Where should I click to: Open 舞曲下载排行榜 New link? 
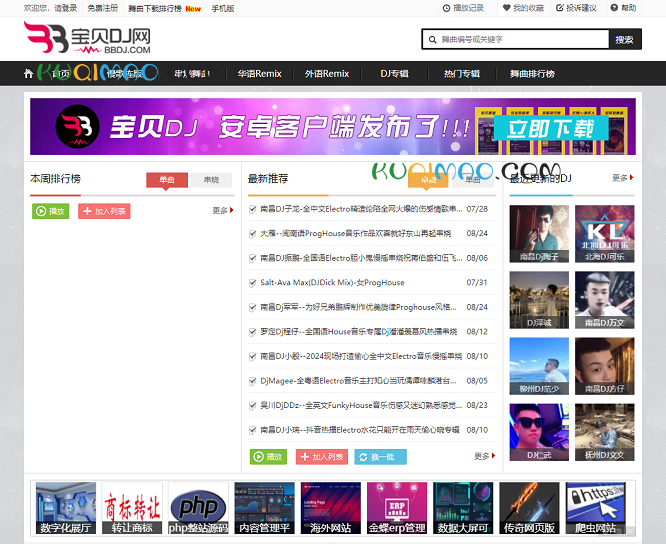point(165,8)
